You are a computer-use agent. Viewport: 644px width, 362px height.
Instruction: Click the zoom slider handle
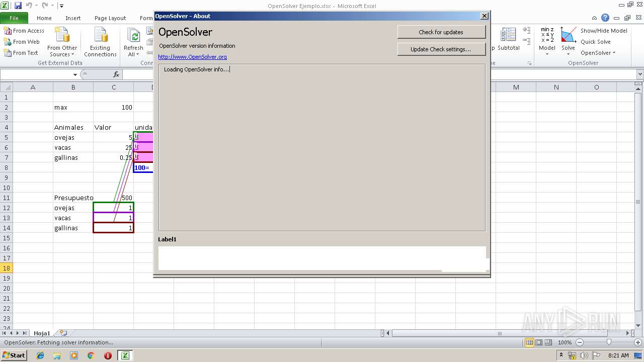[x=609, y=342]
